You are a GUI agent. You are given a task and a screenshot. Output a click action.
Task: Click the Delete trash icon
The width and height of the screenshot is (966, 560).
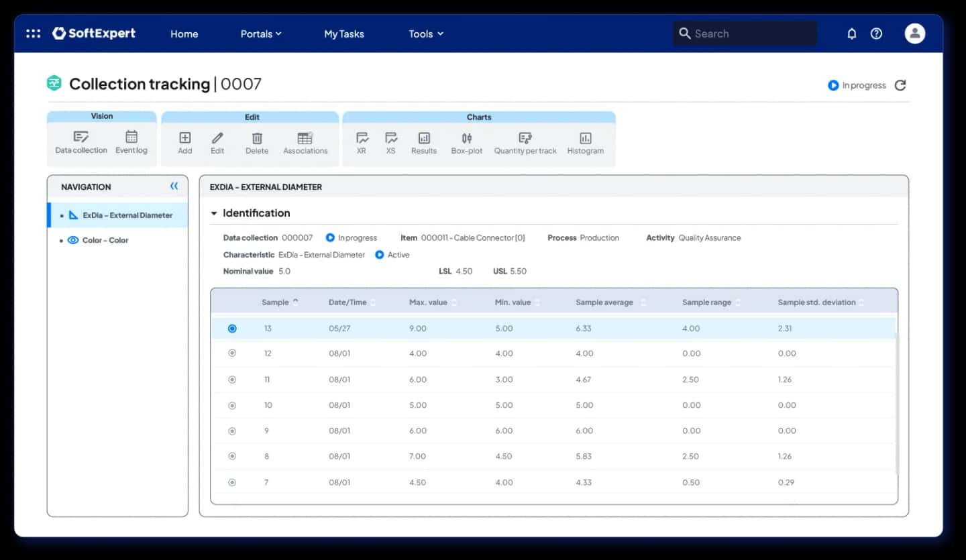pos(257,138)
